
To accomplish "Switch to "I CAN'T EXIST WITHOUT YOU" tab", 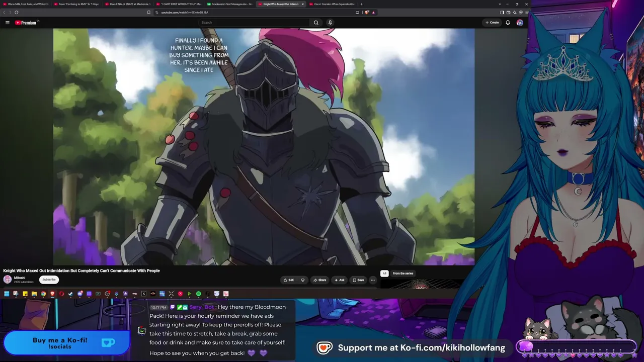I will coord(179,4).
